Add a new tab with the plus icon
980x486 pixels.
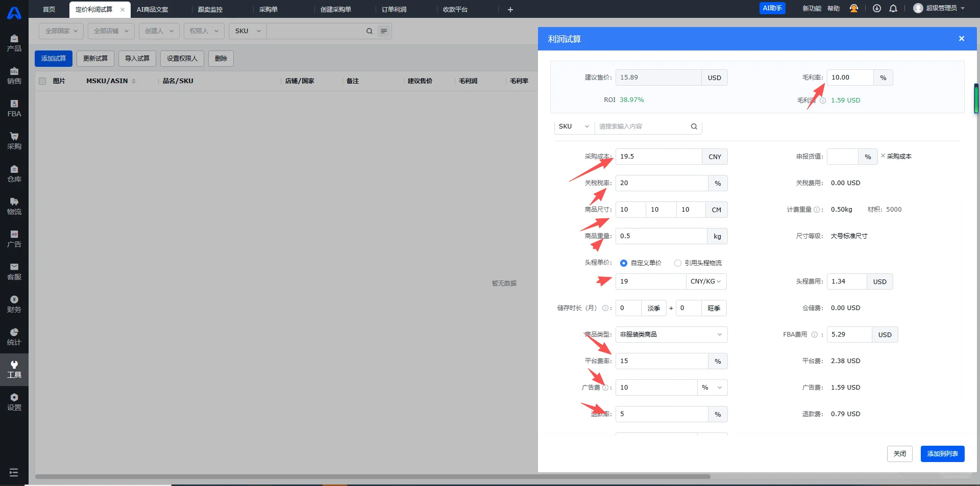(510, 10)
